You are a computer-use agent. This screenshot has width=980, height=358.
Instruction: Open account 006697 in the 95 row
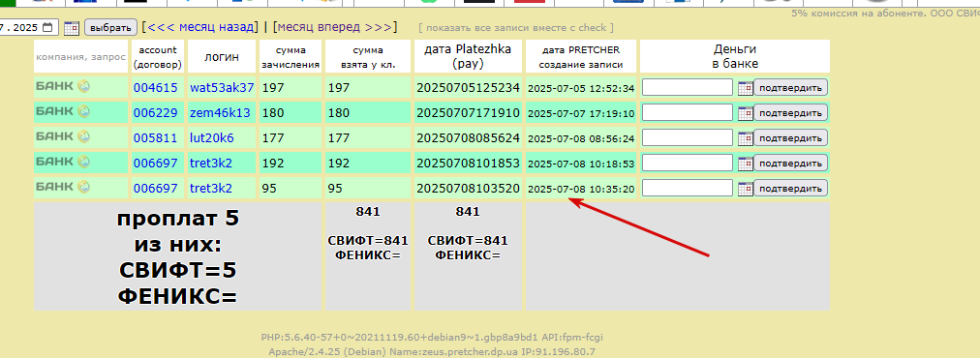coord(156,188)
